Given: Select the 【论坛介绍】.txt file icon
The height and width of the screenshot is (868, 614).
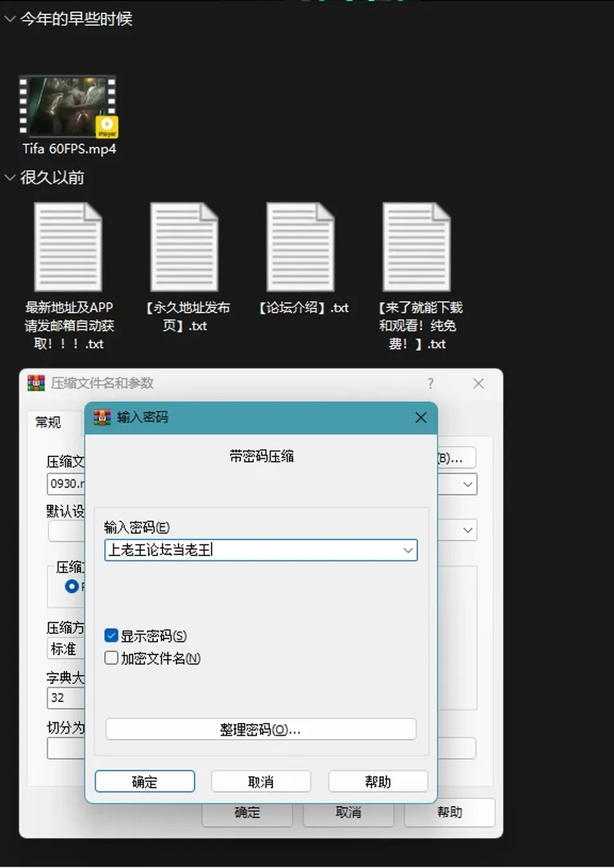Looking at the screenshot, I should point(301,247).
